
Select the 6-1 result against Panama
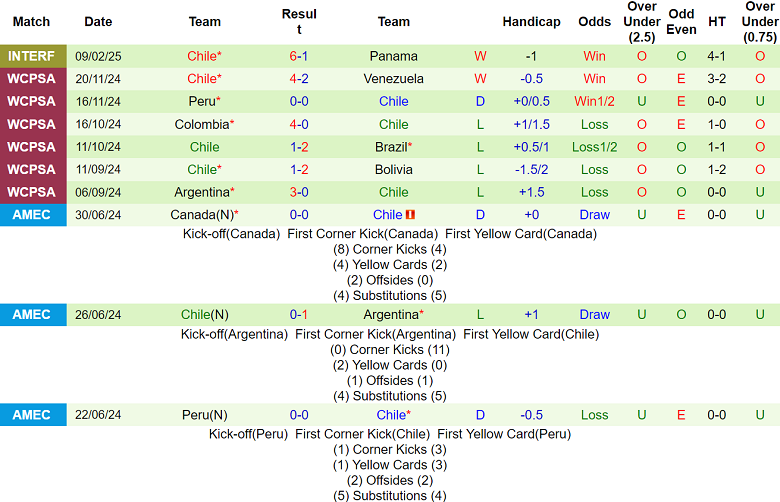(x=298, y=56)
